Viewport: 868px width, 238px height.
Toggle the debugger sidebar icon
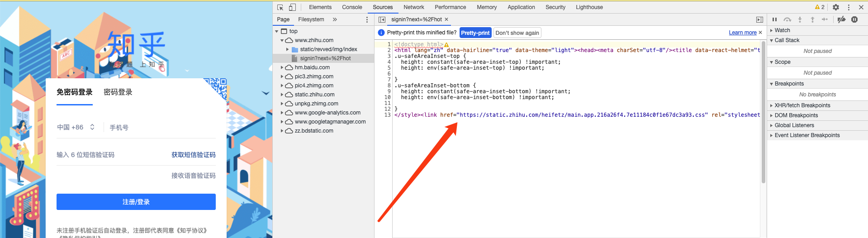pyautogui.click(x=759, y=19)
